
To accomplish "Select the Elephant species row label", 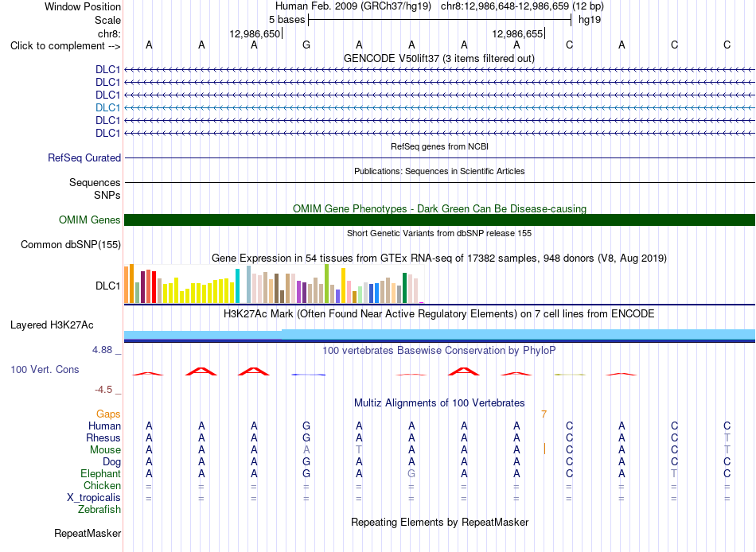I will click(x=100, y=473).
